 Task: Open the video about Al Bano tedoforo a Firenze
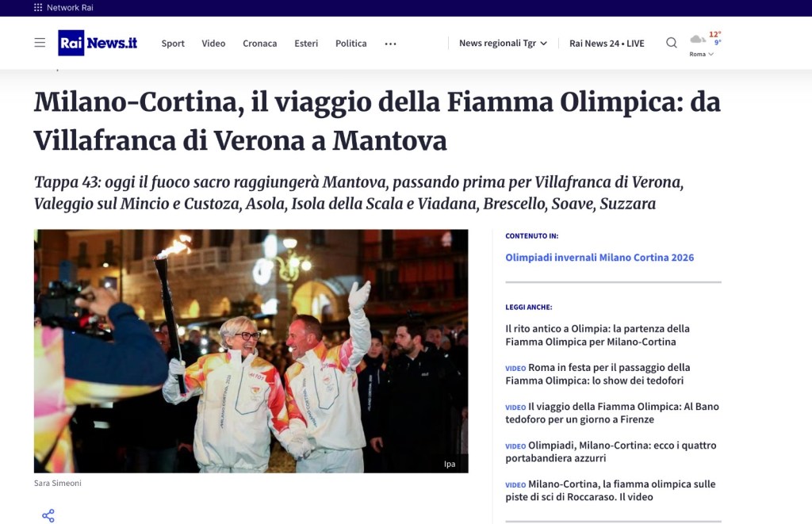click(x=612, y=413)
